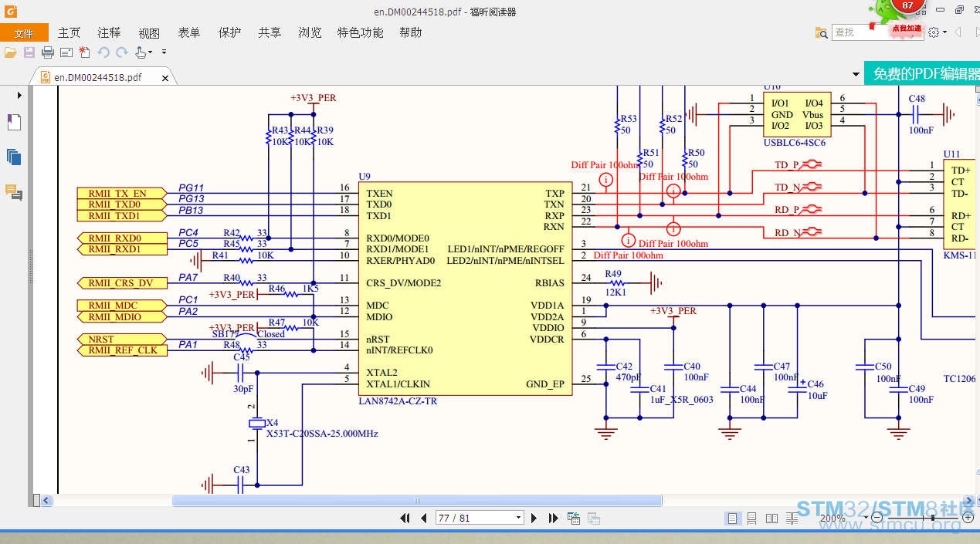The image size is (980, 544).
Task: Switch to the 共享 ribbon tab
Action: click(270, 32)
